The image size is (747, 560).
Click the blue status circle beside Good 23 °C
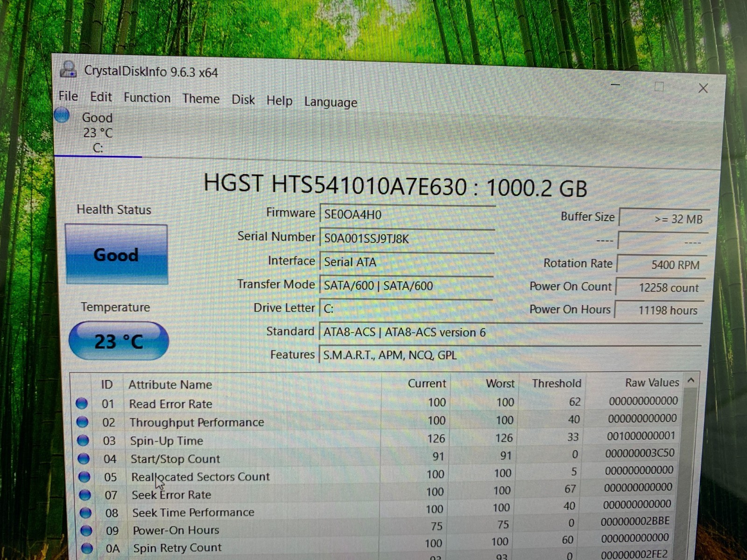click(62, 115)
